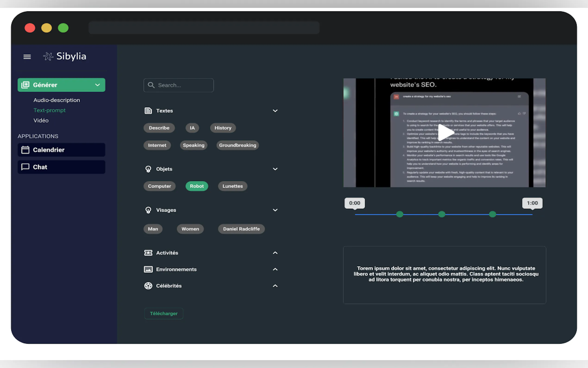Play the video preview
The image size is (588, 368).
point(445,132)
